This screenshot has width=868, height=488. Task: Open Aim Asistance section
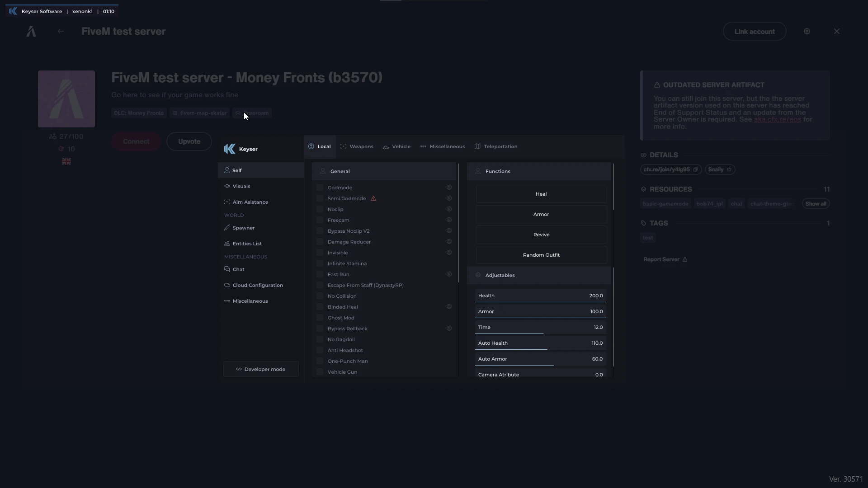pos(261,202)
